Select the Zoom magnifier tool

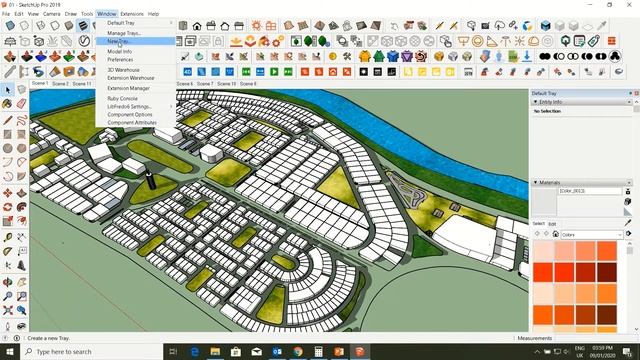click(x=7, y=296)
